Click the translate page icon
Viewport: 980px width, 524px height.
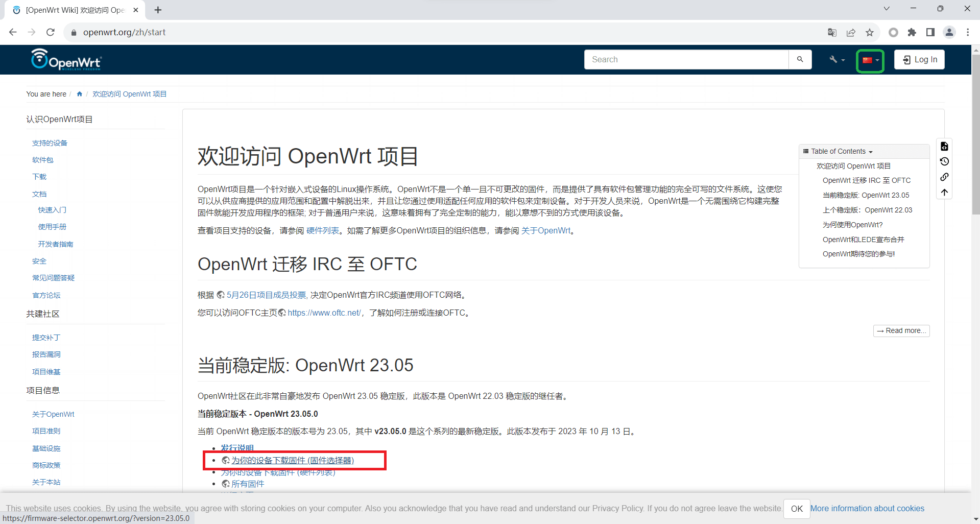[832, 32]
